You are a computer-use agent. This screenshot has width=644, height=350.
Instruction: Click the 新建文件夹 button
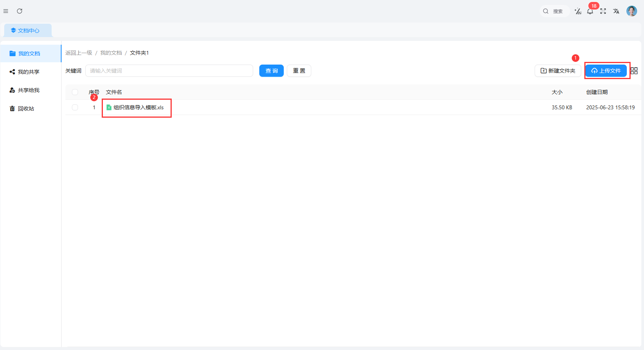click(558, 71)
